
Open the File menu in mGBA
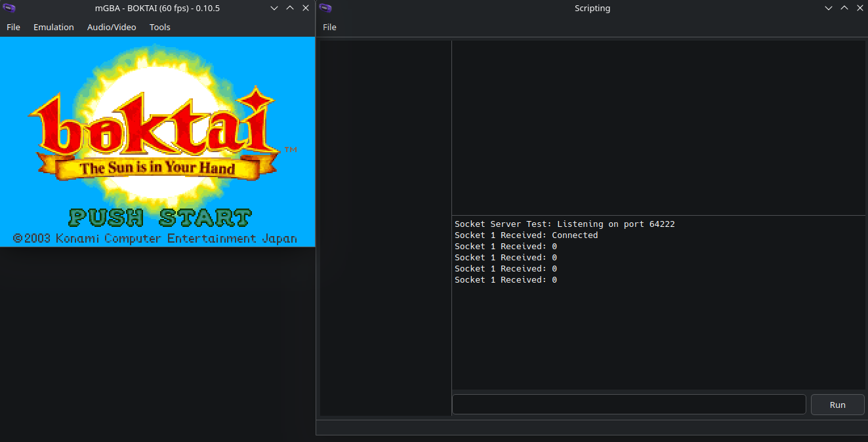pyautogui.click(x=13, y=27)
